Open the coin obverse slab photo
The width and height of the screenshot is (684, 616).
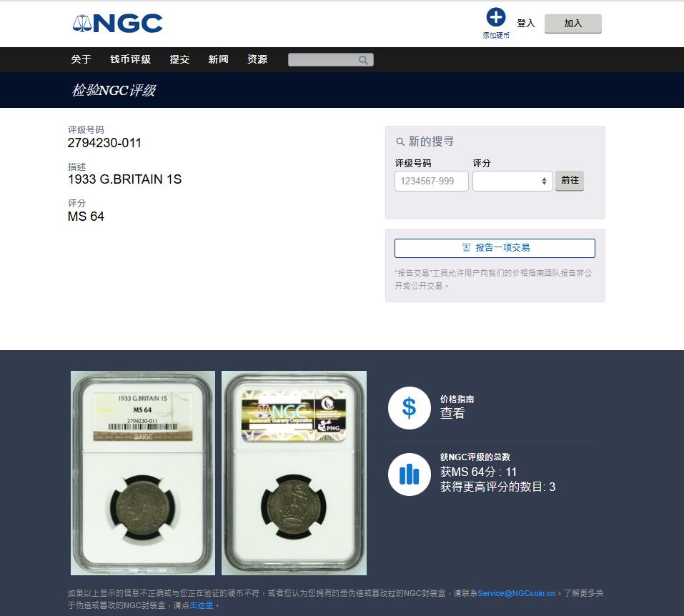pos(143,473)
